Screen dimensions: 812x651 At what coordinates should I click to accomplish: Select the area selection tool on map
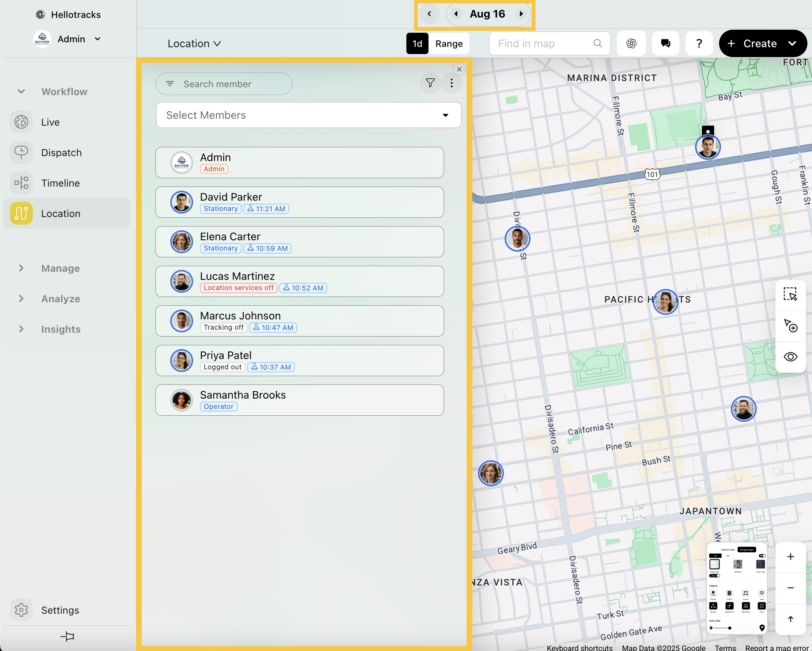pos(790,294)
